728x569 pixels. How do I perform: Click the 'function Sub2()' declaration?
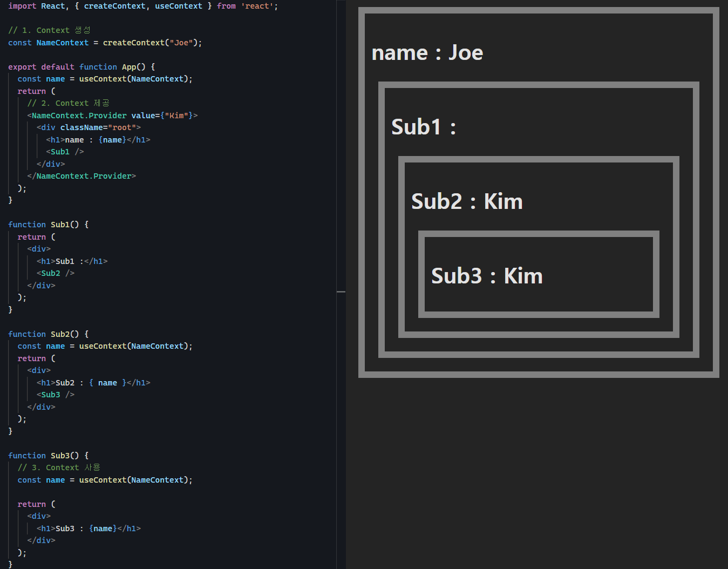(x=49, y=334)
